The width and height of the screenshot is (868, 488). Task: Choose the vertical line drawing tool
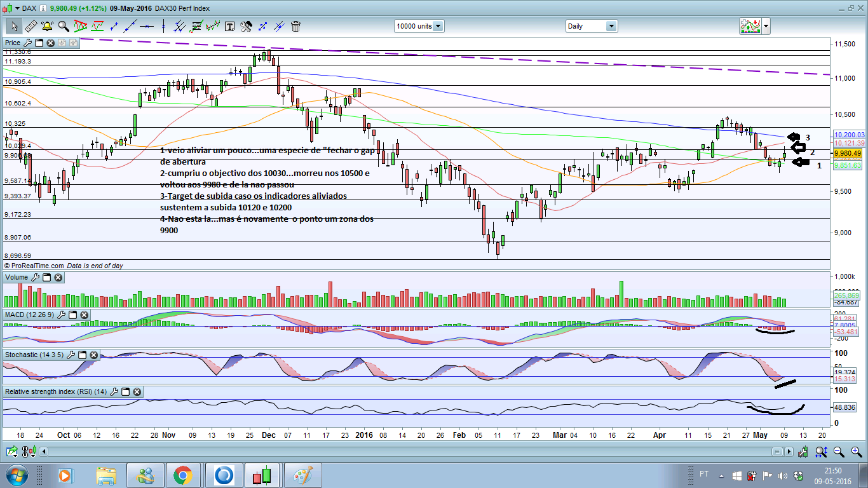pos(163,26)
